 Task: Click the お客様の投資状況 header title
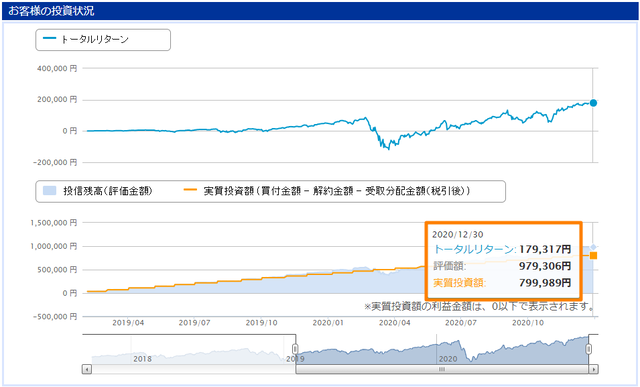click(51, 11)
